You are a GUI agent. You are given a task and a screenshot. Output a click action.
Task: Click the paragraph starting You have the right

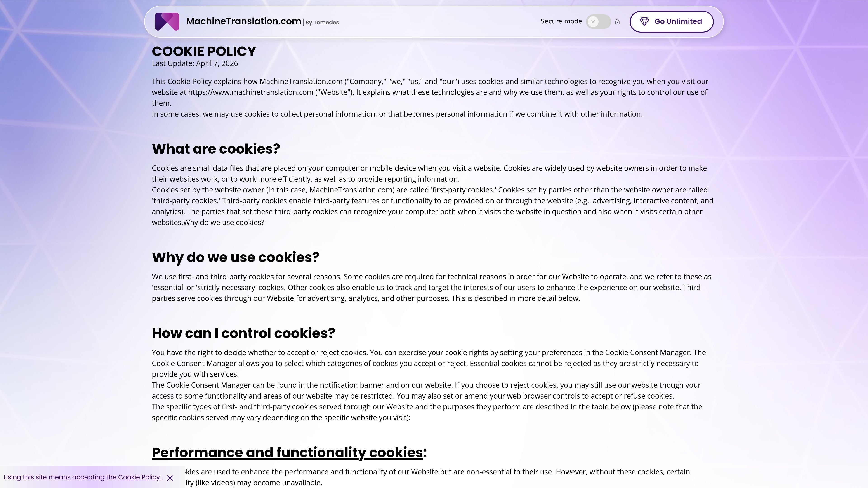(x=429, y=363)
